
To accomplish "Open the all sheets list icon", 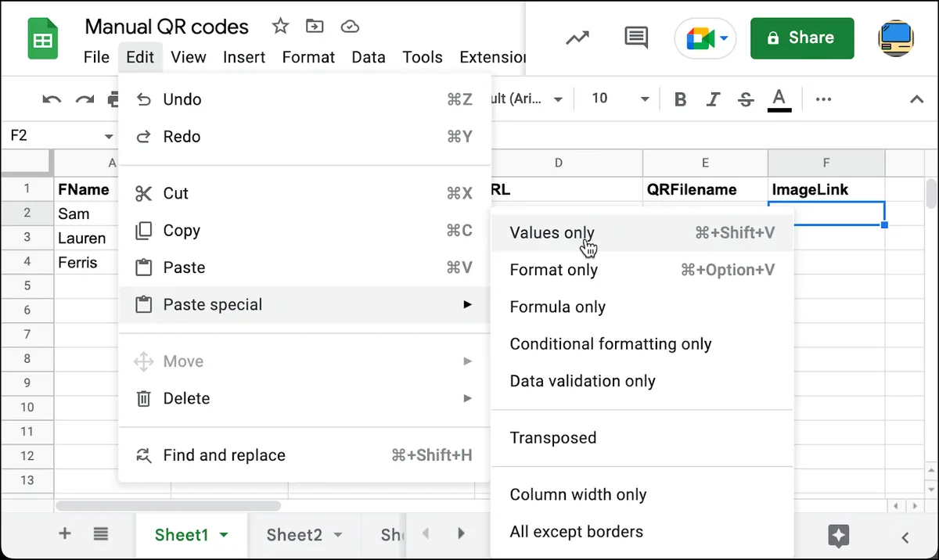I will pyautogui.click(x=100, y=534).
